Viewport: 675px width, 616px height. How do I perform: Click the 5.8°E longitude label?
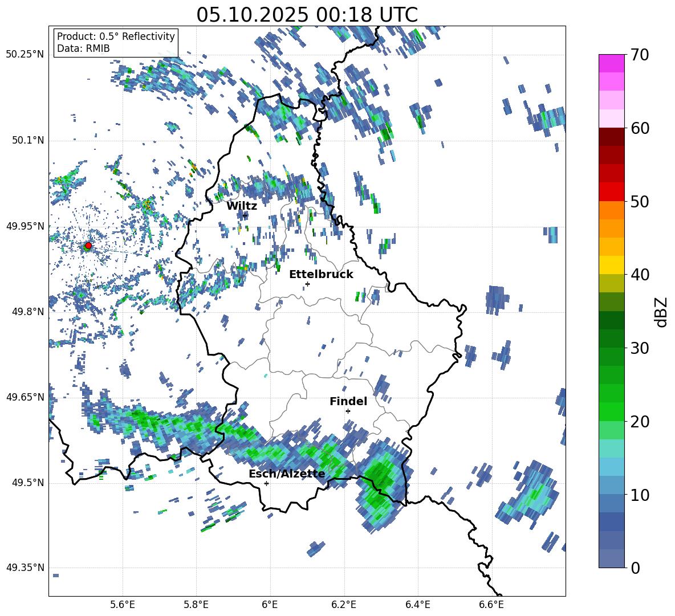(x=196, y=605)
